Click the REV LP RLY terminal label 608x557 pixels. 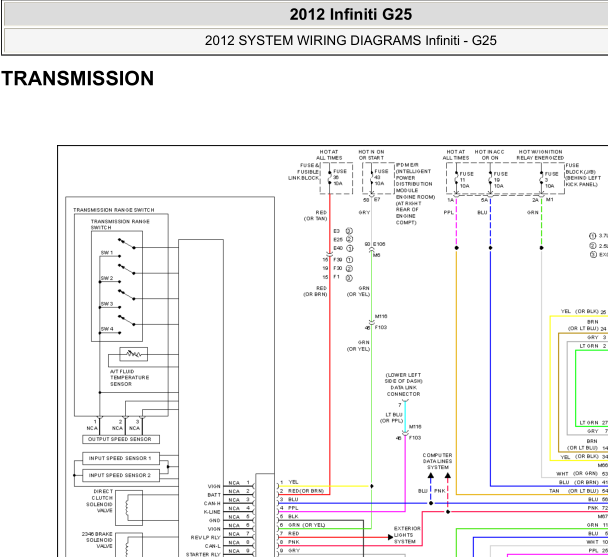tap(206, 538)
